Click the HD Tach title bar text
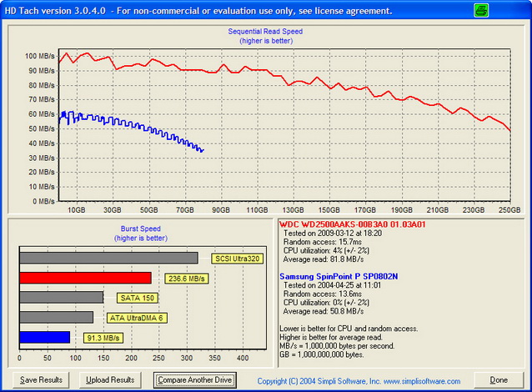Screen dimensions: 532x392 point(196,10)
